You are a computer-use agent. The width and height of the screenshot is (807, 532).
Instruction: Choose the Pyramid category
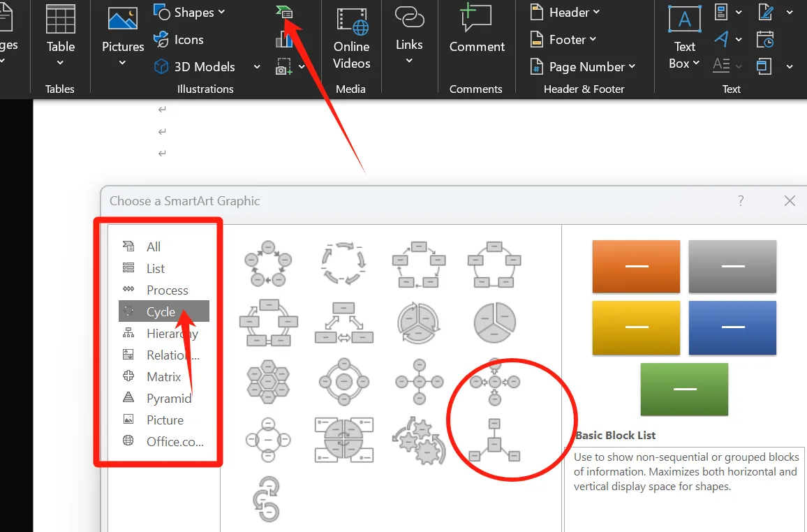click(168, 399)
